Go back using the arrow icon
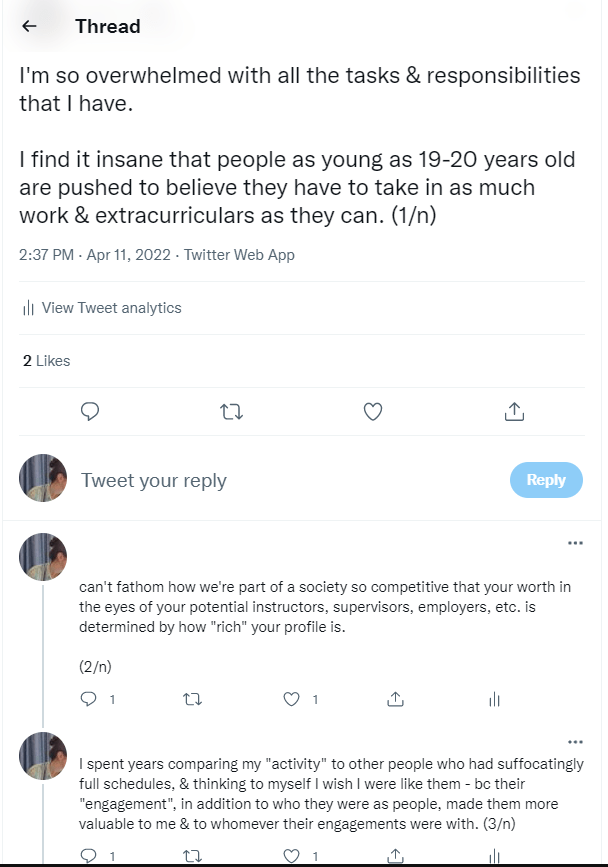608x867 pixels. [x=30, y=27]
